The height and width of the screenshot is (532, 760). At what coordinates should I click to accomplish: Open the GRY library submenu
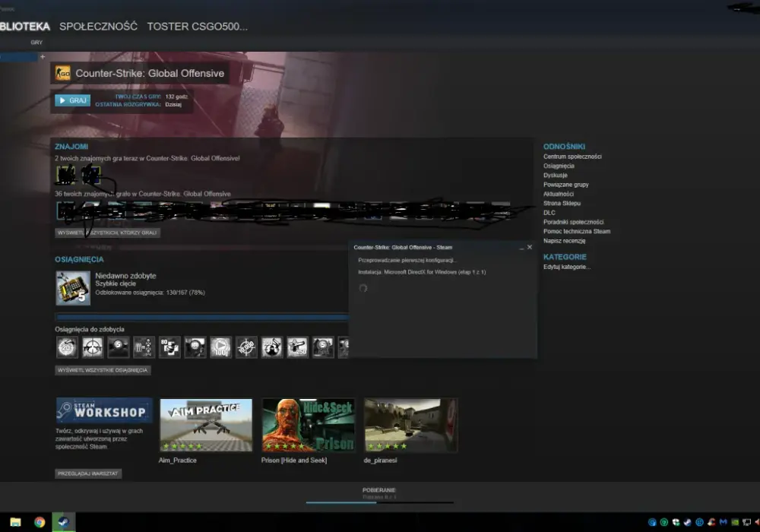pyautogui.click(x=36, y=43)
